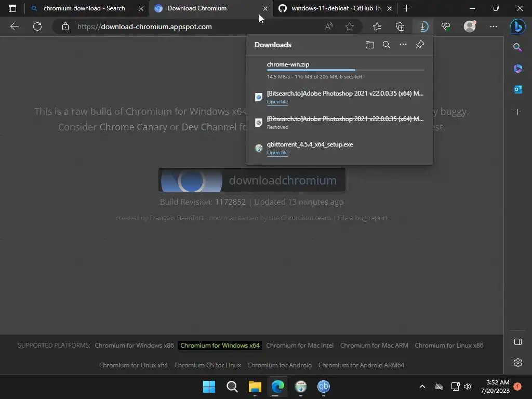The height and width of the screenshot is (399, 532).
Task: View site information lock icon
Action: point(65,26)
